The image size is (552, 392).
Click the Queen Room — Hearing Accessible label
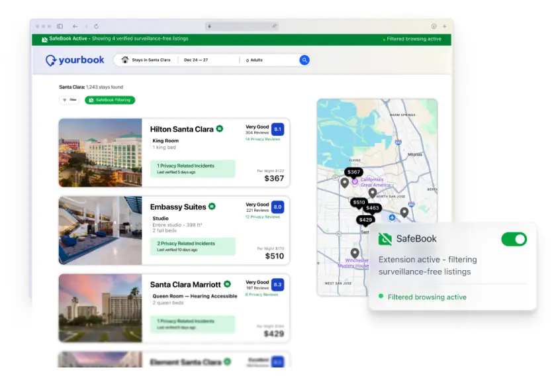point(195,296)
